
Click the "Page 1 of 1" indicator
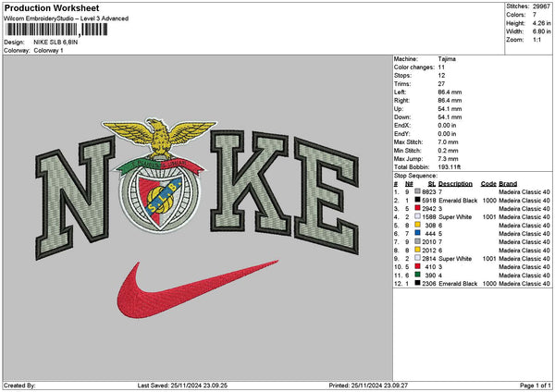tap(536, 386)
